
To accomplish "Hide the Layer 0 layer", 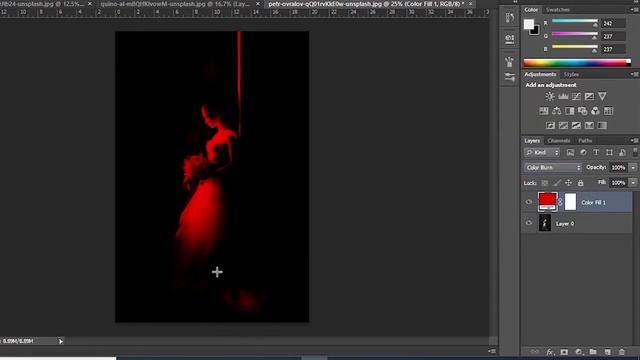I will pos(529,223).
